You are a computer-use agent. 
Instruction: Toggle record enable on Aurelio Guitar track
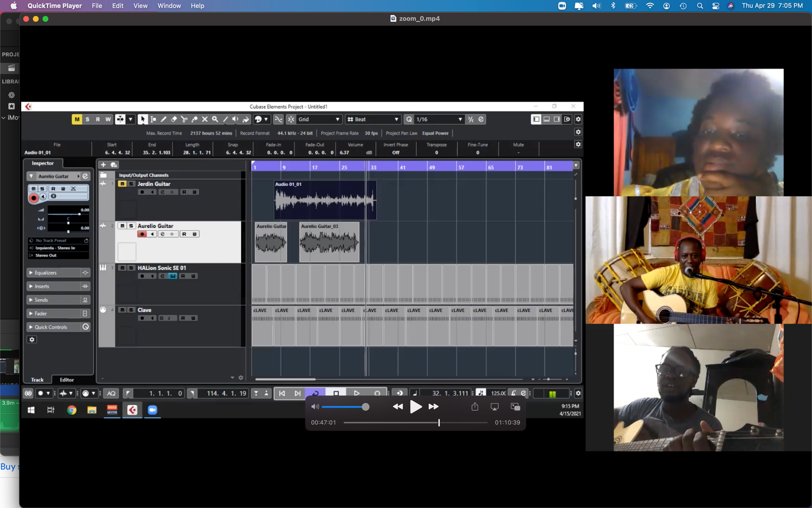[x=142, y=234]
